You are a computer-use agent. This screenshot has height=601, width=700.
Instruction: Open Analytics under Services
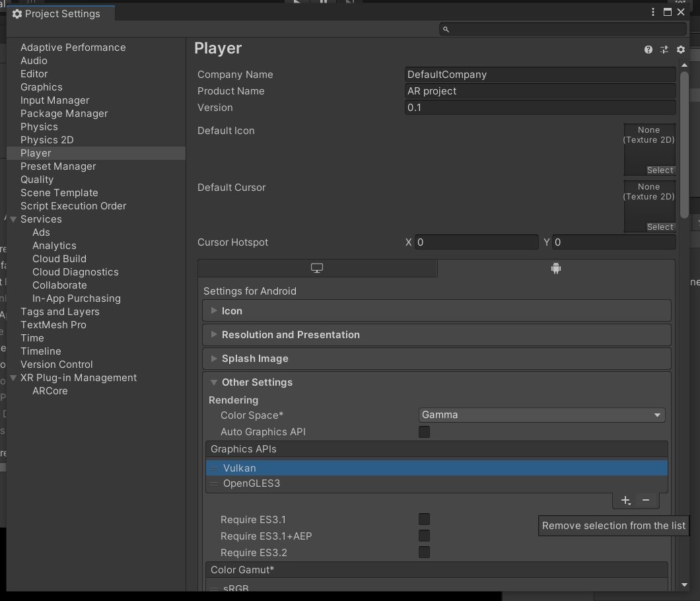[54, 246]
